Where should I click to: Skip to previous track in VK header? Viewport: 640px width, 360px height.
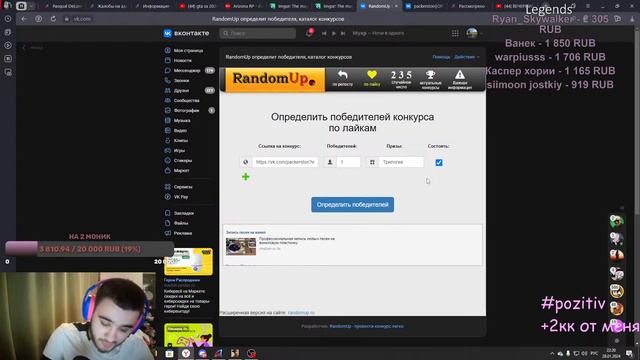(324, 33)
